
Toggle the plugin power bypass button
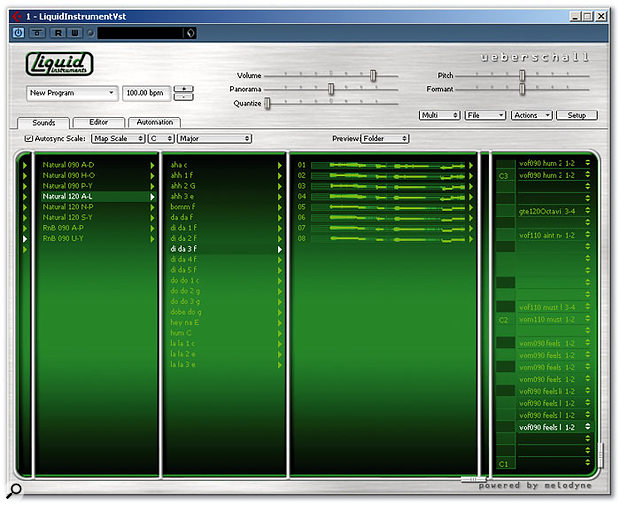pyautogui.click(x=18, y=33)
